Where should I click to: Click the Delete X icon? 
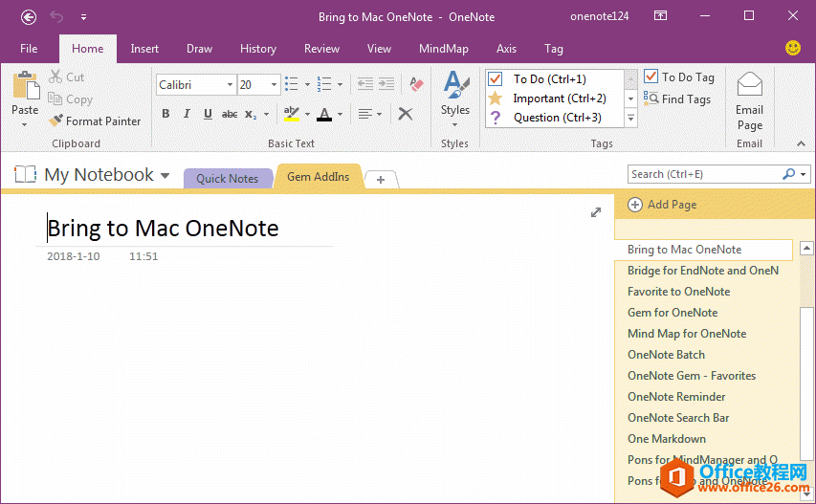tap(406, 114)
